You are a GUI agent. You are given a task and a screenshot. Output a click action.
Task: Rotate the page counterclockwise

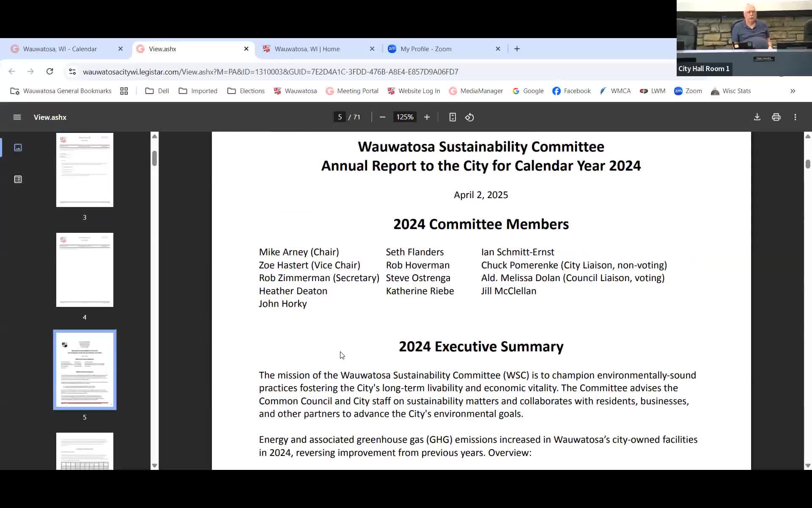(469, 117)
